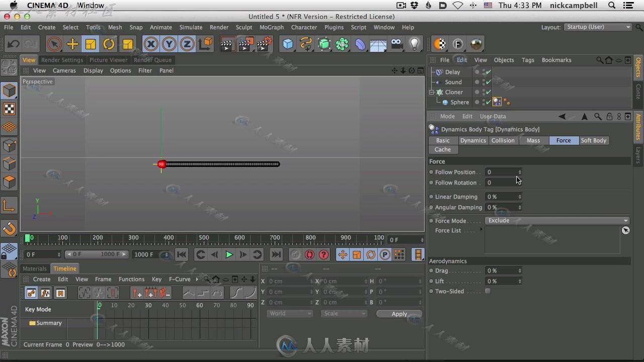Click the Dynamics Body tag on Sphere
Screen dimensions: 644x362
[x=497, y=102]
